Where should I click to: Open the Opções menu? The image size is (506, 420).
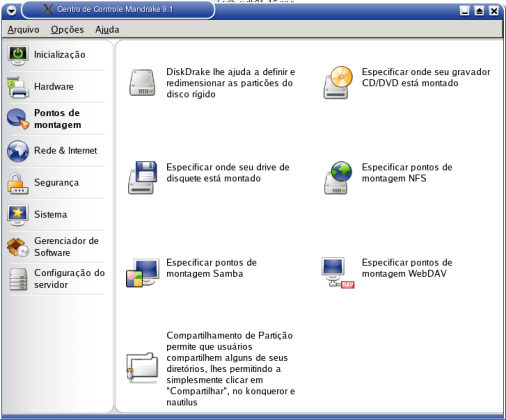point(67,30)
